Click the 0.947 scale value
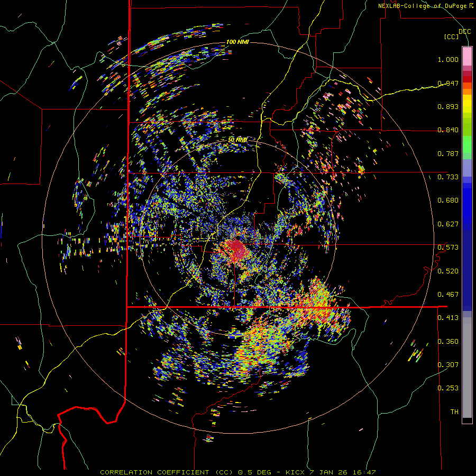This screenshot has height=476, width=476. (x=448, y=83)
